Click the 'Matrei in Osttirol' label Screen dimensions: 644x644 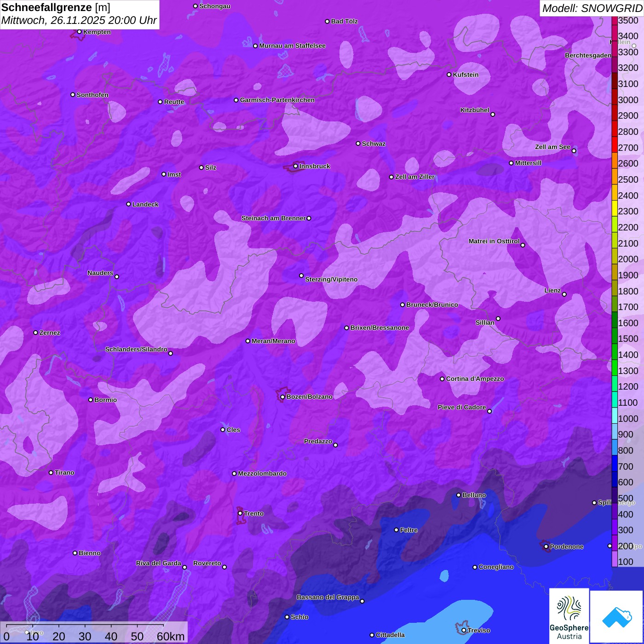tap(494, 241)
